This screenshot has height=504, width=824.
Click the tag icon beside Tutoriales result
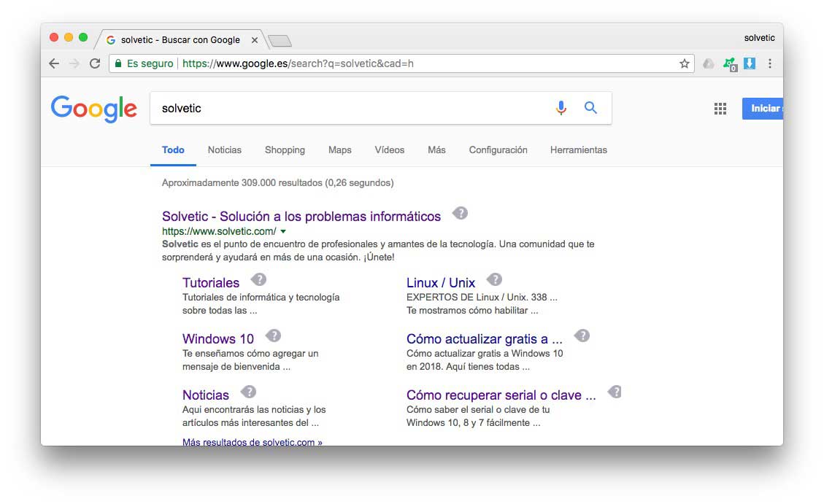tap(258, 279)
